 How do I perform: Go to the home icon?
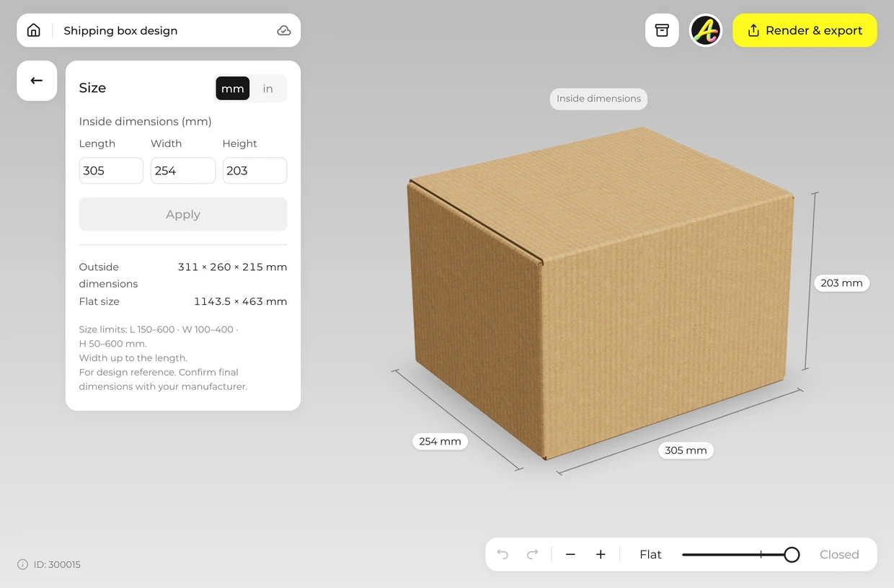coord(34,30)
